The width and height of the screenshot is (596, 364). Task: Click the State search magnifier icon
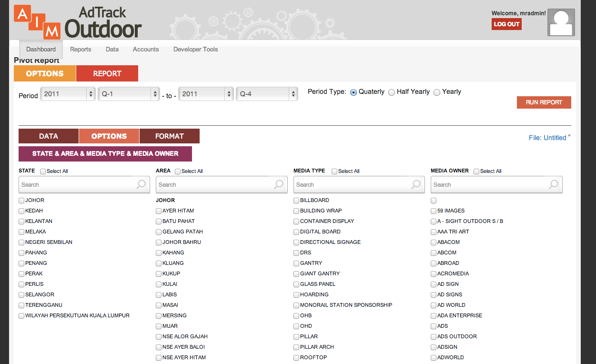click(x=141, y=184)
